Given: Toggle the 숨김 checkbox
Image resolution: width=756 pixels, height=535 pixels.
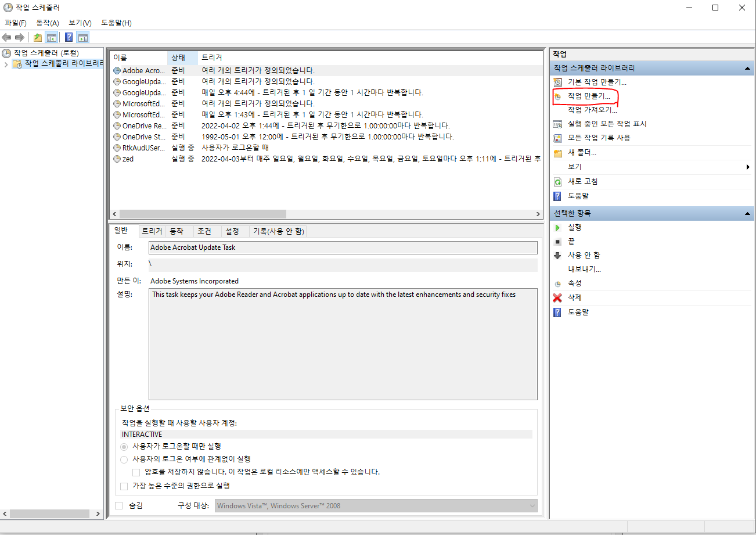Looking at the screenshot, I should point(119,506).
